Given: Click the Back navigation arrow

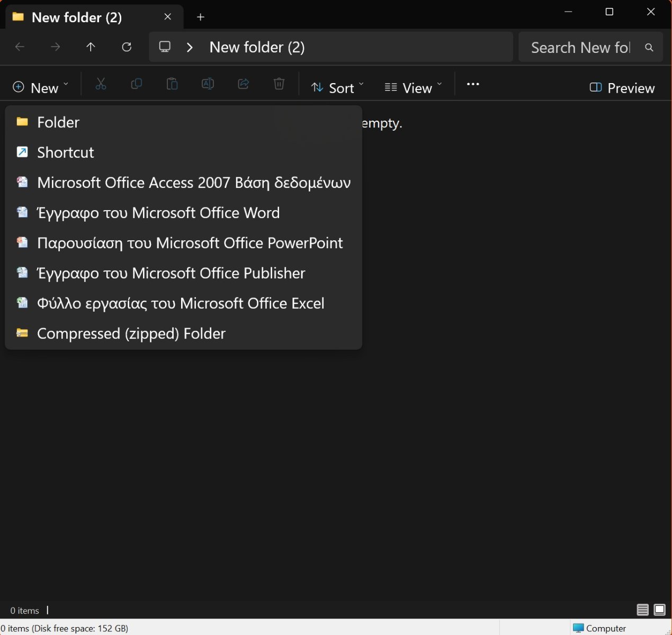Looking at the screenshot, I should pos(20,47).
